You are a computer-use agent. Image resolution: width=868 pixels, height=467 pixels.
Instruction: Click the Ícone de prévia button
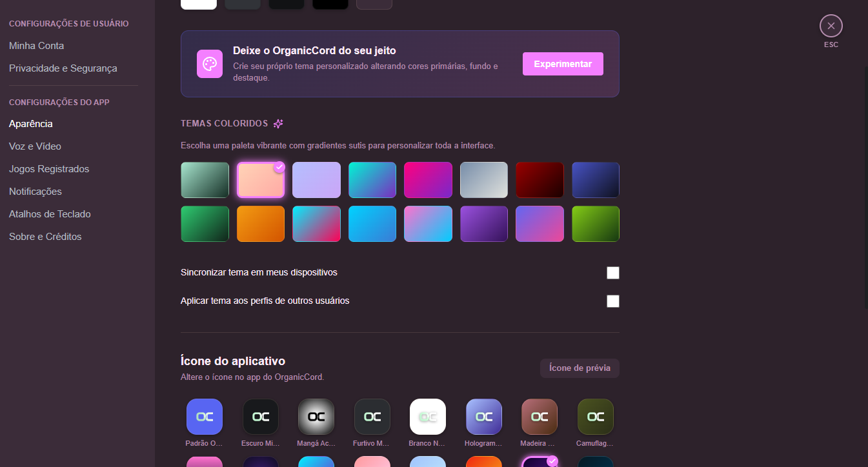tap(580, 368)
